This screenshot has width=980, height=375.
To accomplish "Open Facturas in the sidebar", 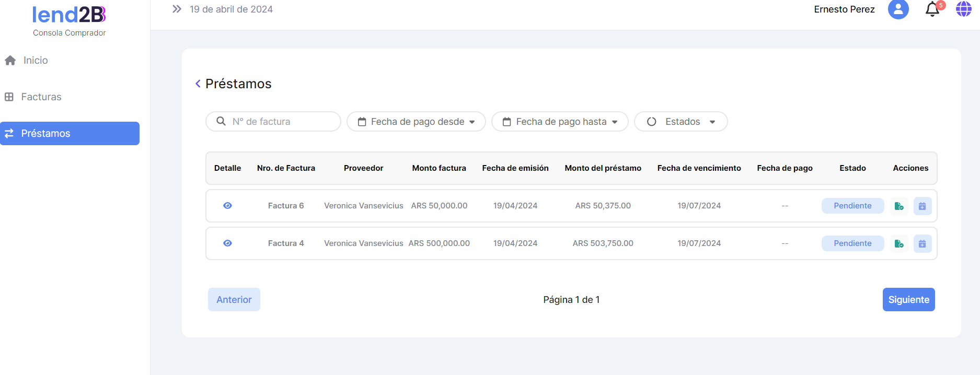I will tap(41, 97).
